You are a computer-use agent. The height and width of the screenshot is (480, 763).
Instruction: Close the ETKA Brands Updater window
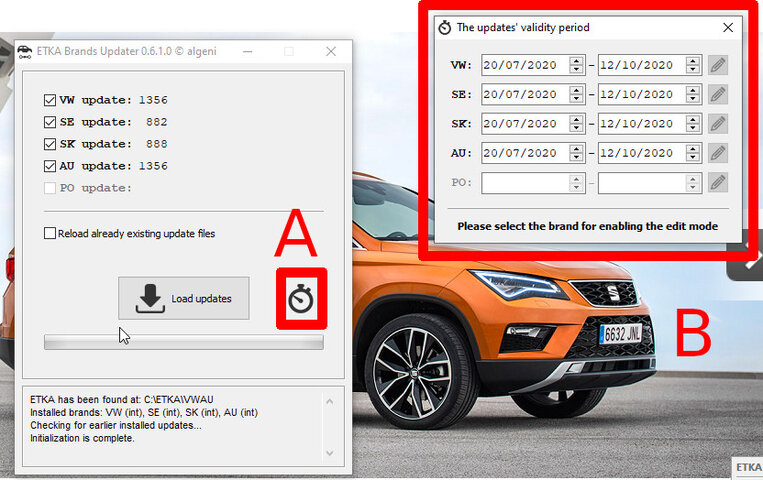click(x=331, y=51)
